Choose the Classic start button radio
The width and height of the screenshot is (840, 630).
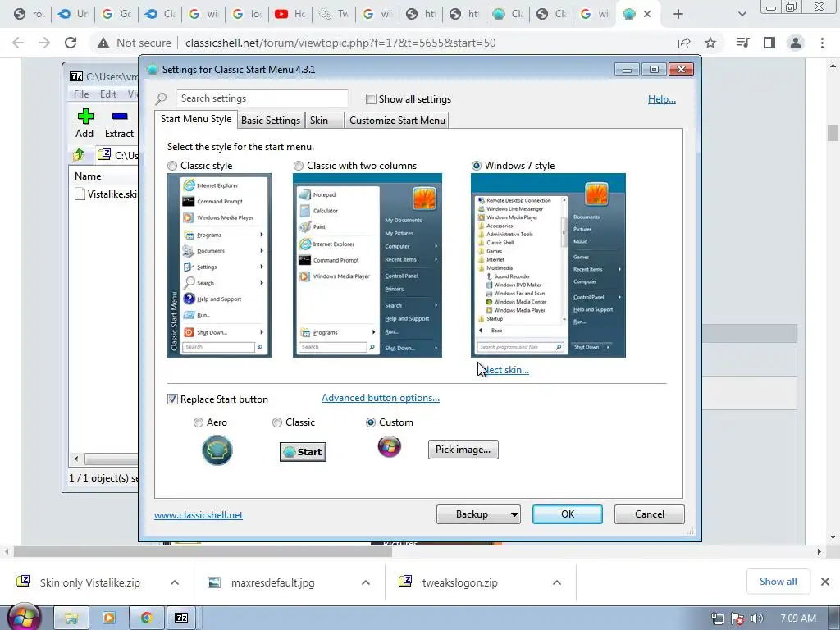point(277,422)
